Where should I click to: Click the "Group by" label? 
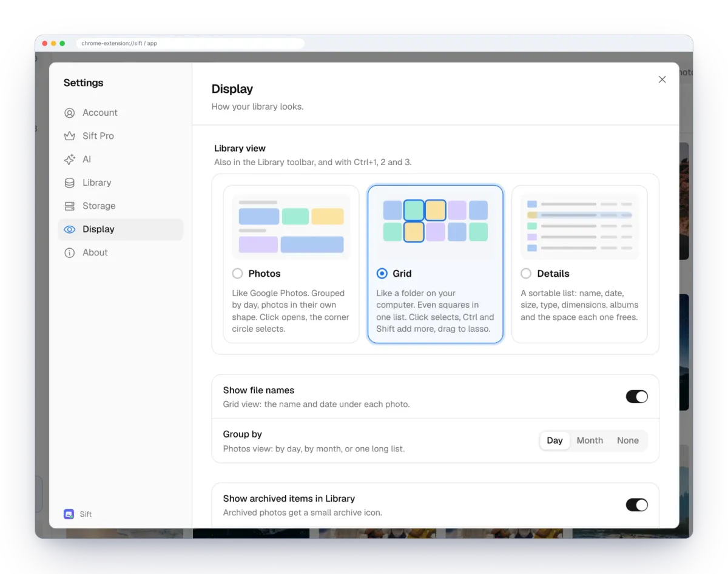[242, 434]
